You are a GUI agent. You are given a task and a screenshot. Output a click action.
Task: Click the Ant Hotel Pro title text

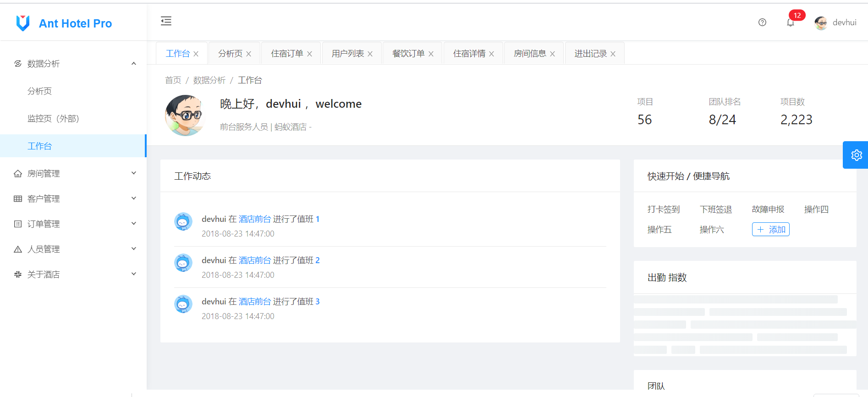coord(76,23)
